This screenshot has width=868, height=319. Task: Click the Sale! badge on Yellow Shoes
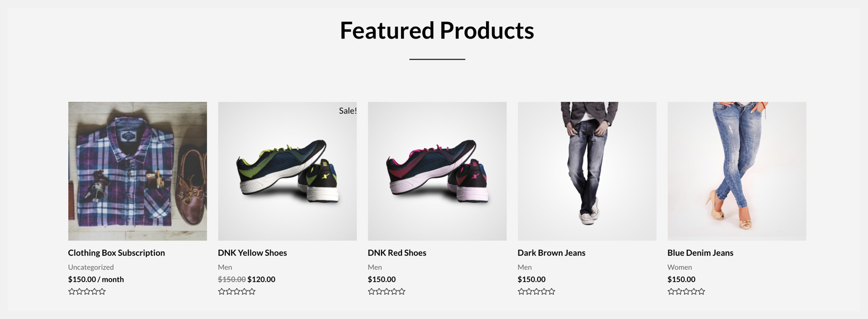tap(347, 111)
